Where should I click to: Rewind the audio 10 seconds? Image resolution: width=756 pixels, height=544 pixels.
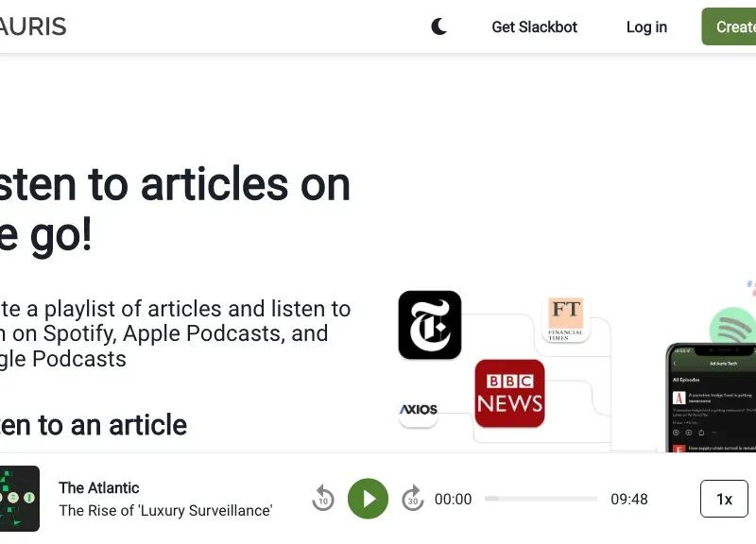click(x=323, y=499)
